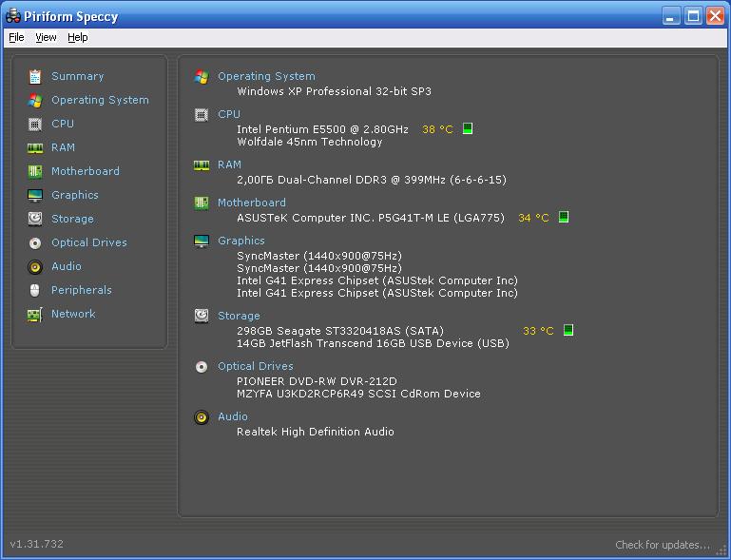Click the Network icon in sidebar
Viewport: 731px width, 560px height.
35,314
